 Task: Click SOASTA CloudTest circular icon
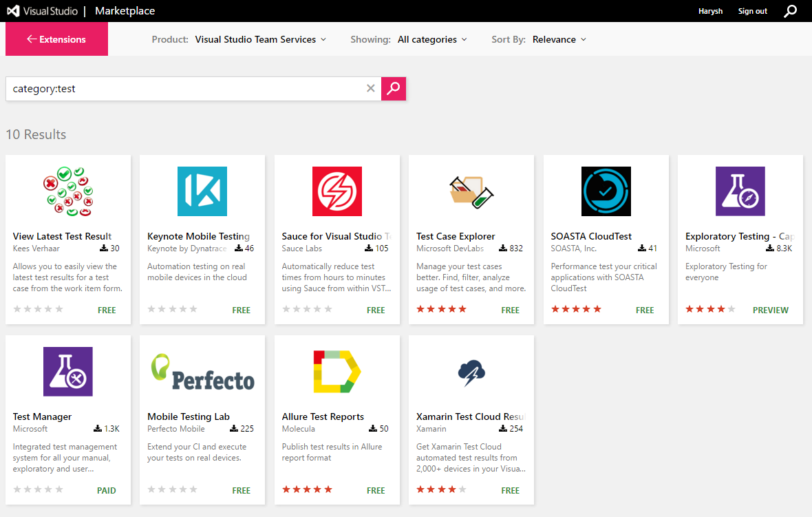pos(606,191)
